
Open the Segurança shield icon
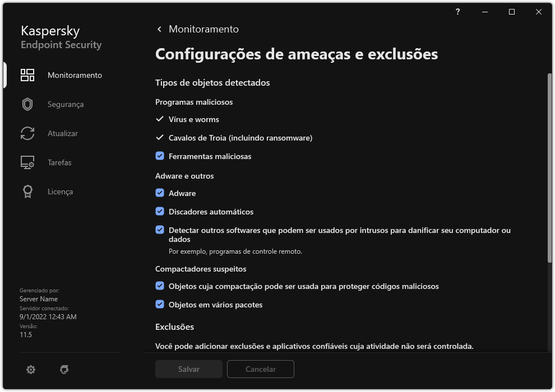[x=27, y=104]
